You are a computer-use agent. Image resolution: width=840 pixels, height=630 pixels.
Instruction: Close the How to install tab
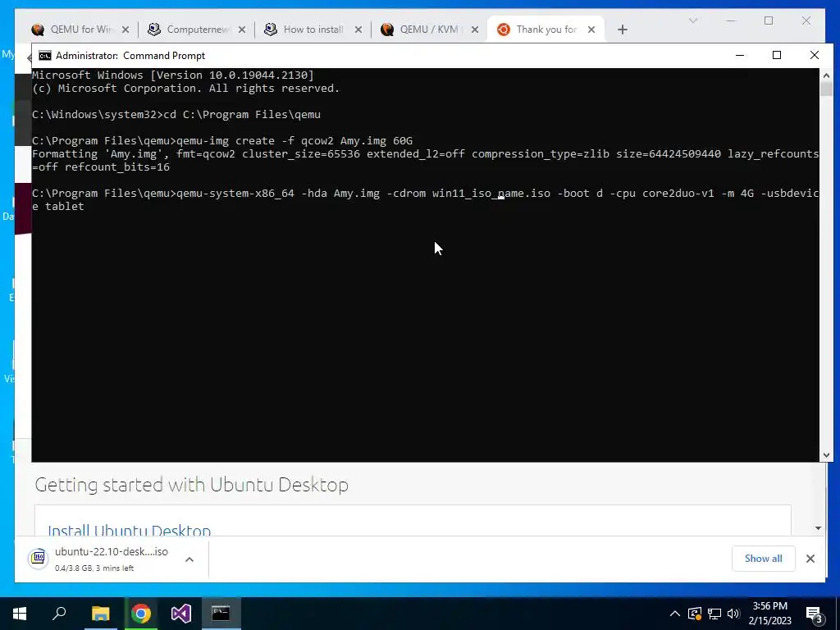tap(358, 30)
